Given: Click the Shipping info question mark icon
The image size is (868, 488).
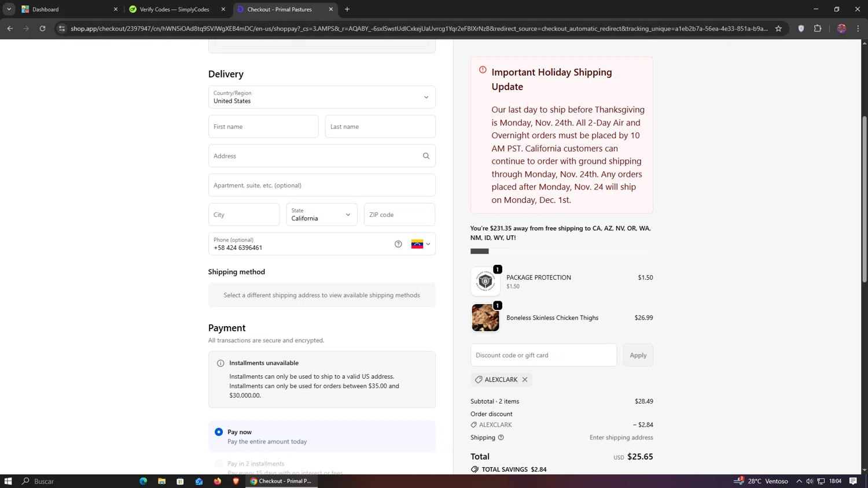Looking at the screenshot, I should (x=501, y=438).
